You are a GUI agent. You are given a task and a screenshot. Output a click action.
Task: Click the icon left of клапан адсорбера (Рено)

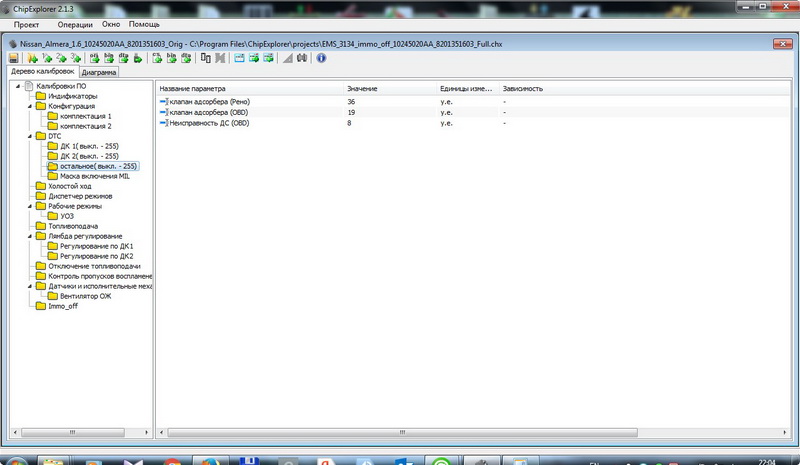(164, 102)
